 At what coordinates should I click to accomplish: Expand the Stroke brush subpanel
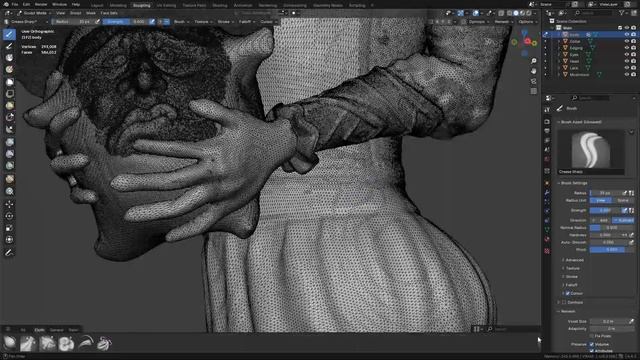(571, 277)
